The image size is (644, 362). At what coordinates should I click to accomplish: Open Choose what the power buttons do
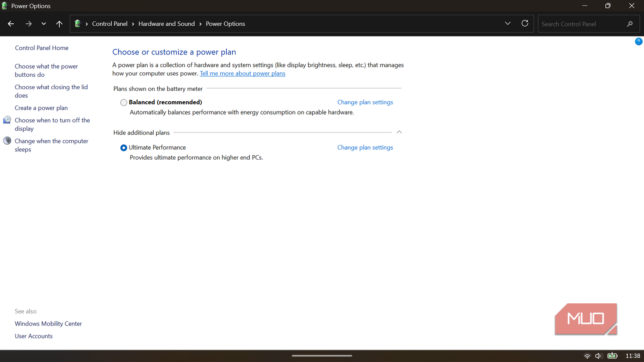coord(46,70)
